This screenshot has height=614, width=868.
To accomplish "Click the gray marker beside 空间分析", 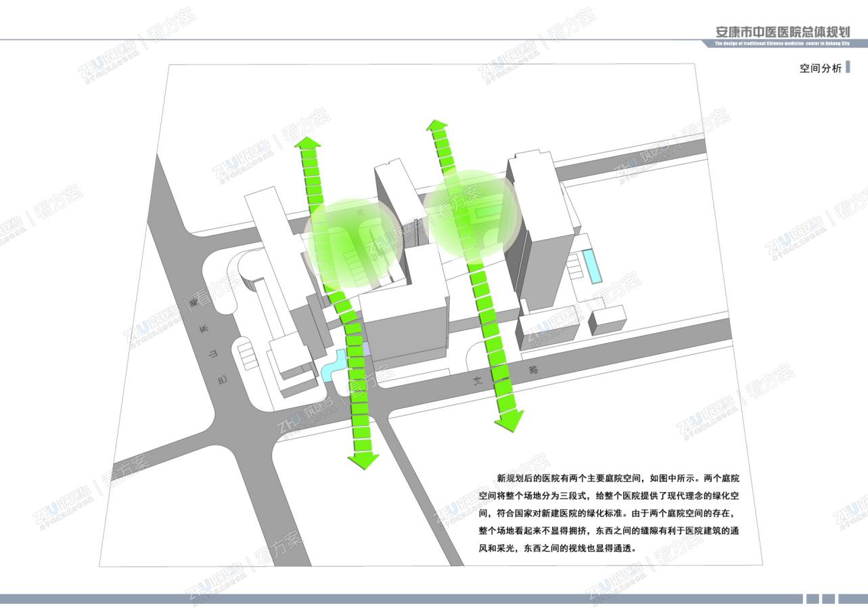I will point(848,68).
